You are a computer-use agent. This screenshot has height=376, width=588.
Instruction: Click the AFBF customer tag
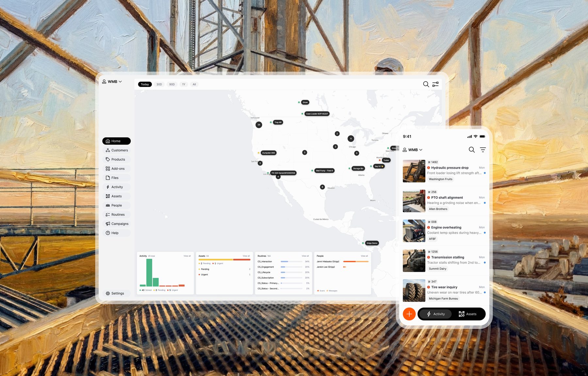[432, 239]
